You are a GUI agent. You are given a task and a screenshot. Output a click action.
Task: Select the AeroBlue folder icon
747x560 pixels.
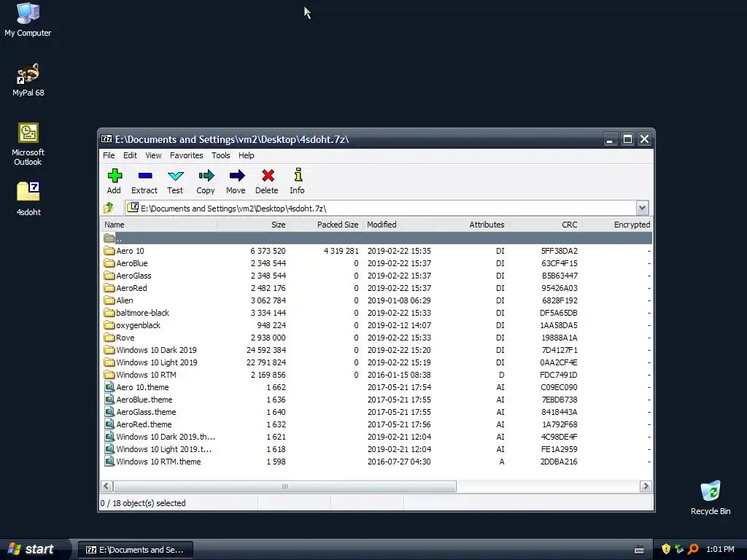point(109,262)
